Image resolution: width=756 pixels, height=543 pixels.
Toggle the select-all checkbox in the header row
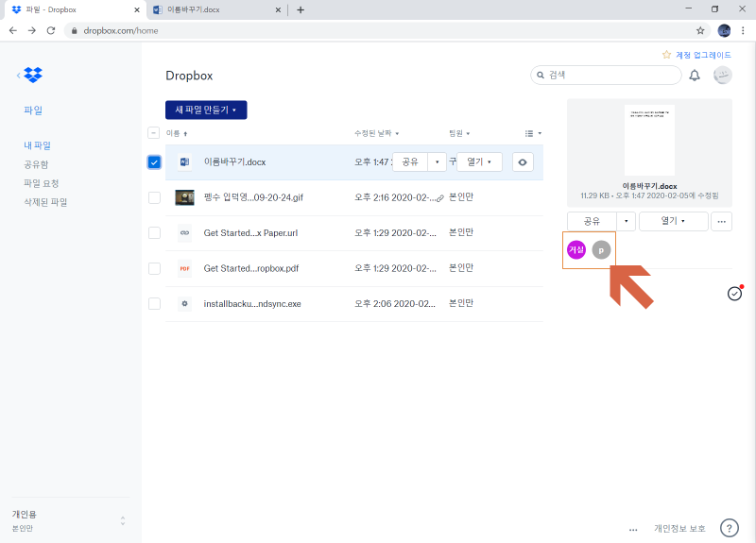click(x=153, y=133)
